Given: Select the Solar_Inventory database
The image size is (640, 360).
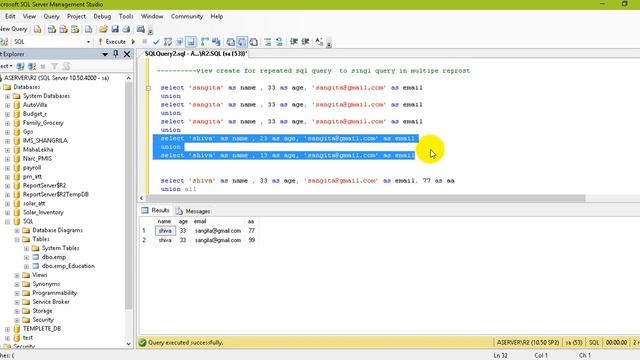Looking at the screenshot, I should point(43,212).
